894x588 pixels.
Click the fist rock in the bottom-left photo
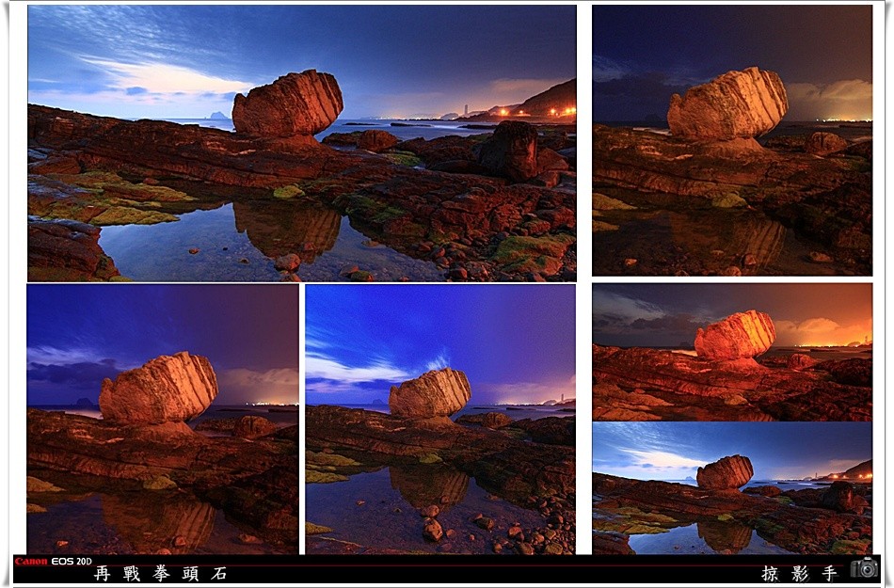158,389
